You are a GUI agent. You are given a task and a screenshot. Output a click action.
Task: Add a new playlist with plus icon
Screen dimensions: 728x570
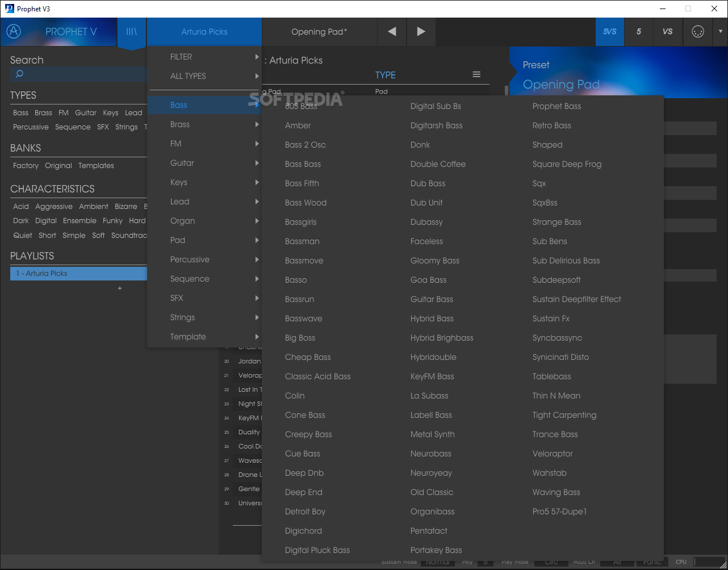pos(119,288)
